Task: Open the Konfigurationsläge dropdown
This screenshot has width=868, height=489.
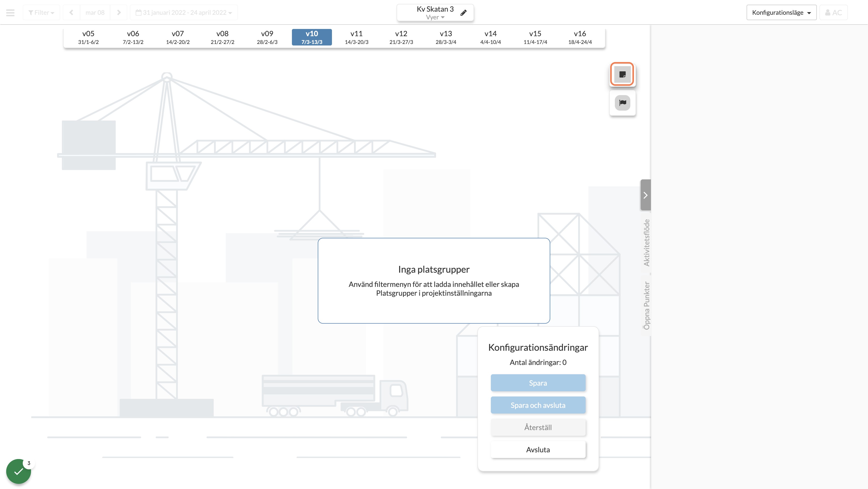Action: click(781, 12)
